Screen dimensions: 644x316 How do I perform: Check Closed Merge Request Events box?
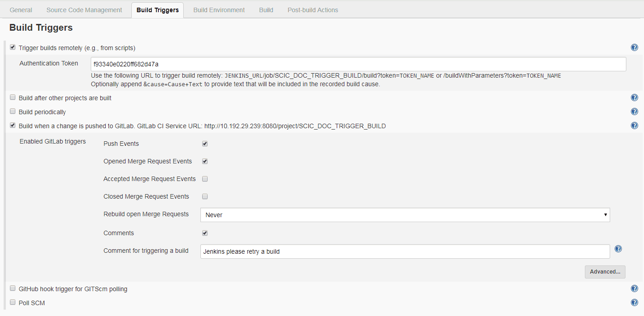(x=205, y=196)
